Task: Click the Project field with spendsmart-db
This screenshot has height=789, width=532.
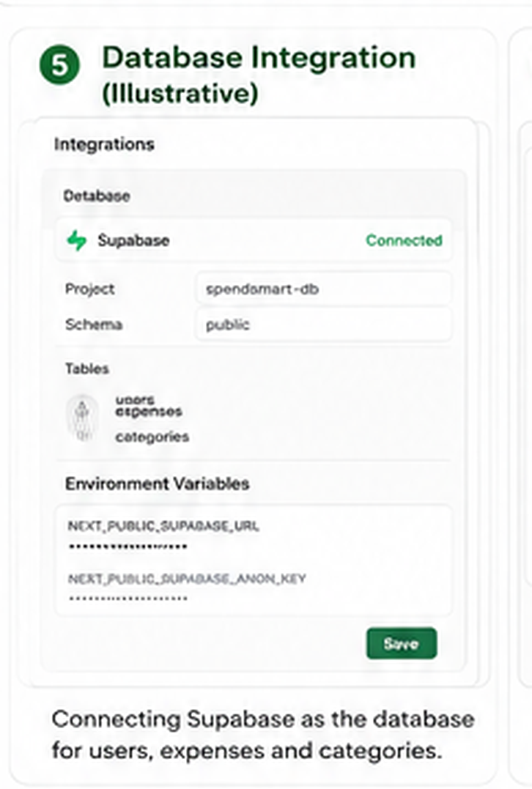Action: click(322, 289)
